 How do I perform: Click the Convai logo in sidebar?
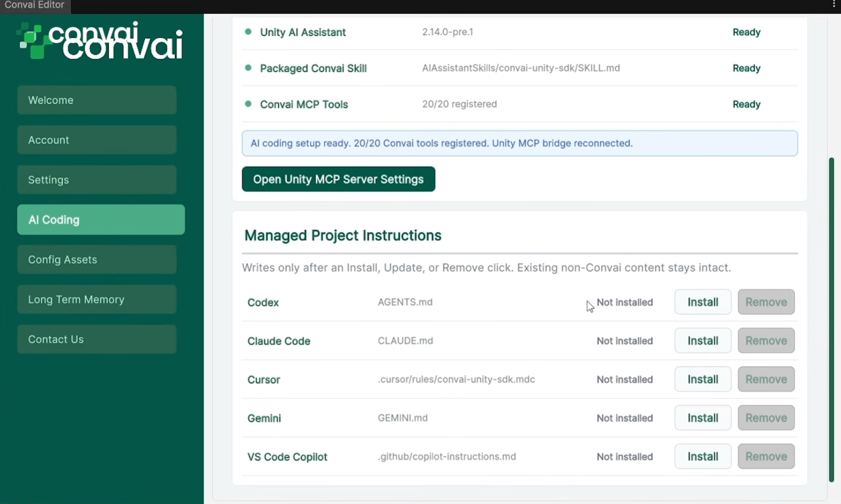point(100,40)
